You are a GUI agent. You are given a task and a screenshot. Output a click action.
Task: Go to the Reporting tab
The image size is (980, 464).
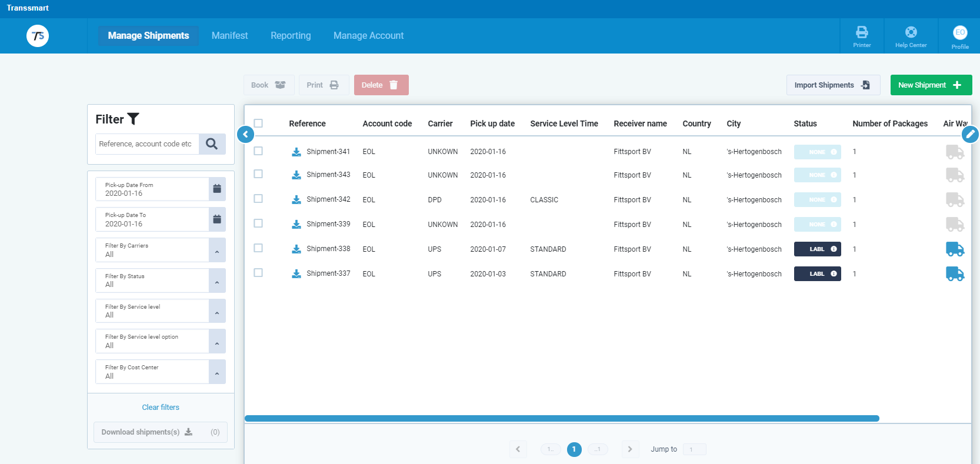click(291, 36)
